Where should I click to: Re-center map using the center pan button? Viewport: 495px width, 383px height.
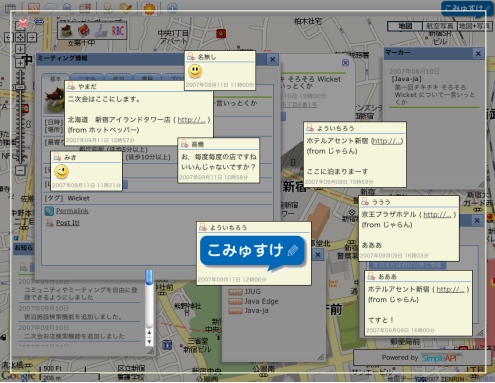(20, 37)
